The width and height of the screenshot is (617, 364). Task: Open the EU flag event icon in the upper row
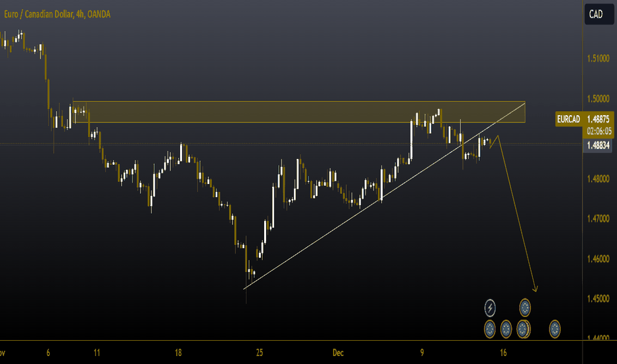pos(525,308)
